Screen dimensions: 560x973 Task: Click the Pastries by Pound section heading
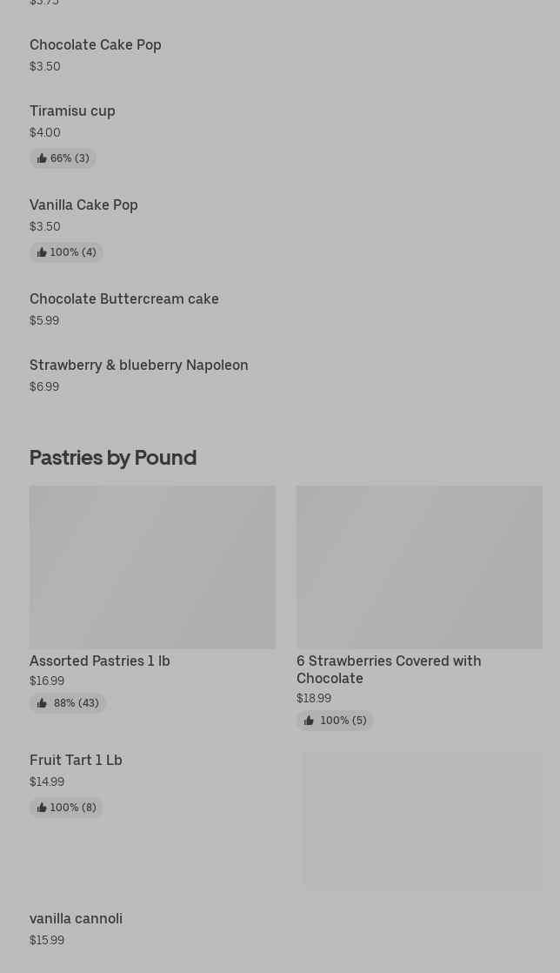[x=113, y=457]
